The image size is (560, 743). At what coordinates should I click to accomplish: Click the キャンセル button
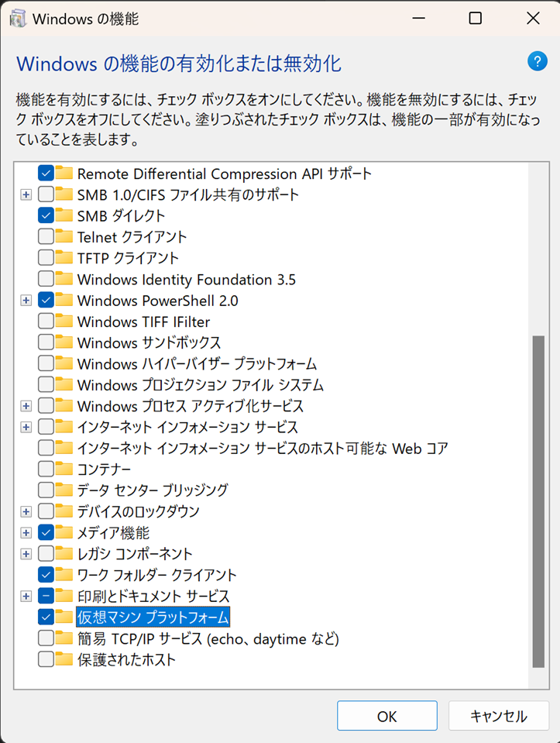(x=498, y=716)
